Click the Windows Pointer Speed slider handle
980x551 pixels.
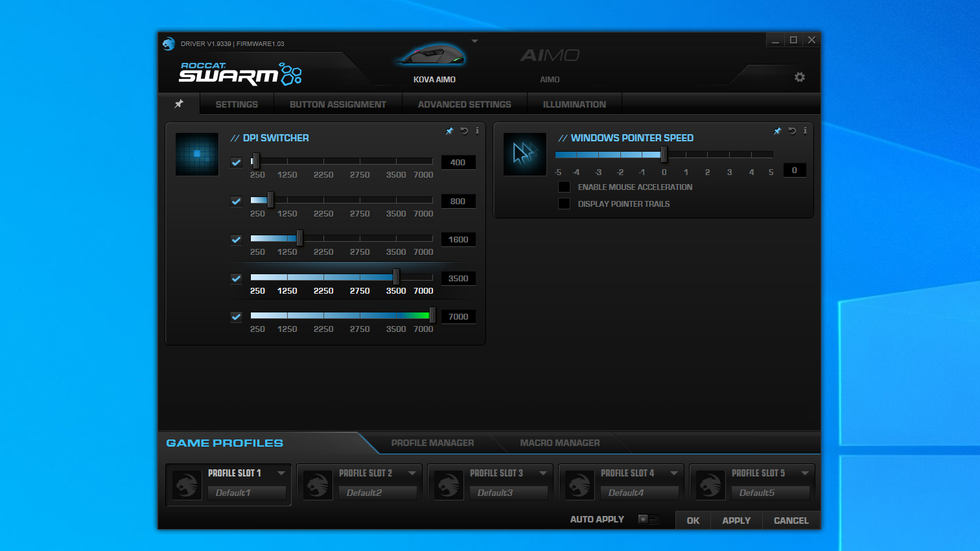(x=664, y=154)
